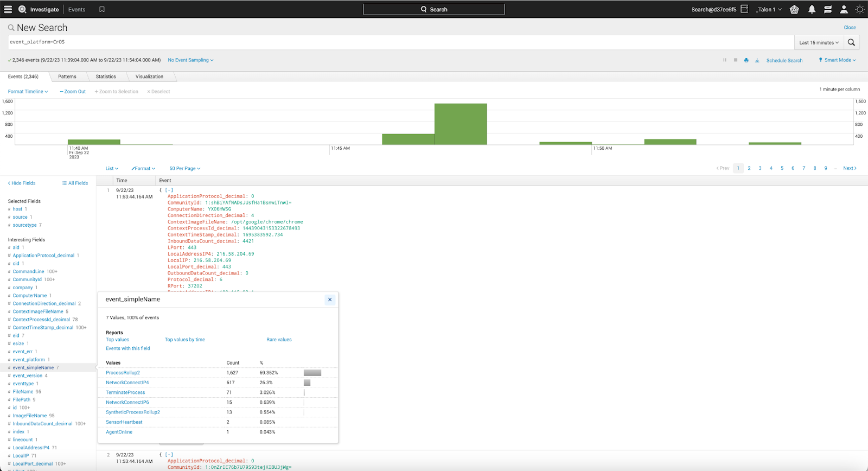
Task: Click the ProcessRollup2 value link
Action: pos(123,373)
